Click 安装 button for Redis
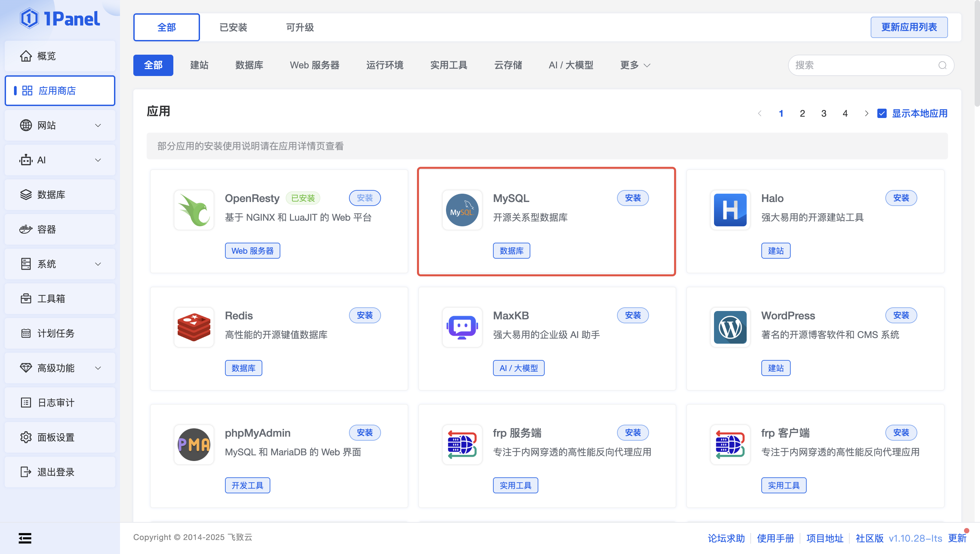The width and height of the screenshot is (980, 554). pyautogui.click(x=364, y=315)
